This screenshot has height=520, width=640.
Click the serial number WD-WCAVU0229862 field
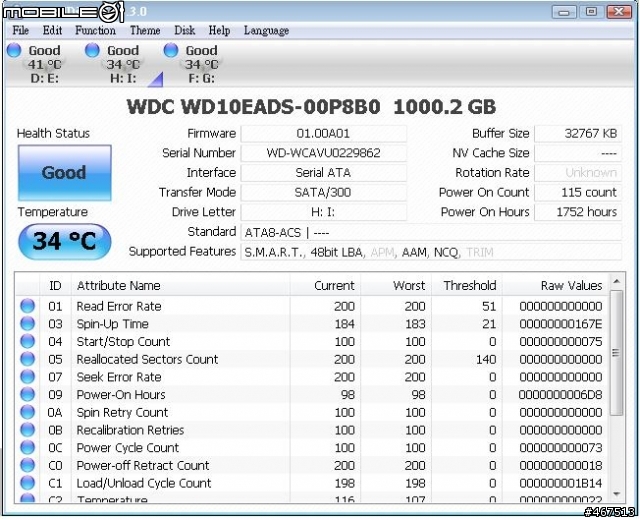[323, 153]
